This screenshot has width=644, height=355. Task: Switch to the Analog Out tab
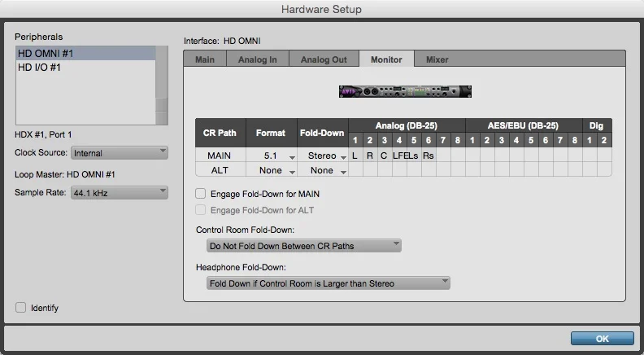tap(324, 59)
